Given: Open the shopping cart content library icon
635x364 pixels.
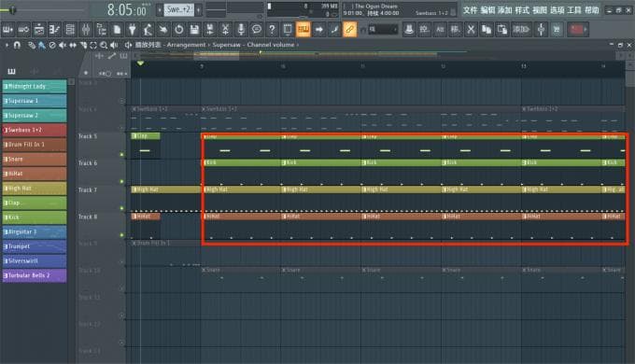Looking at the screenshot, I should (x=557, y=29).
